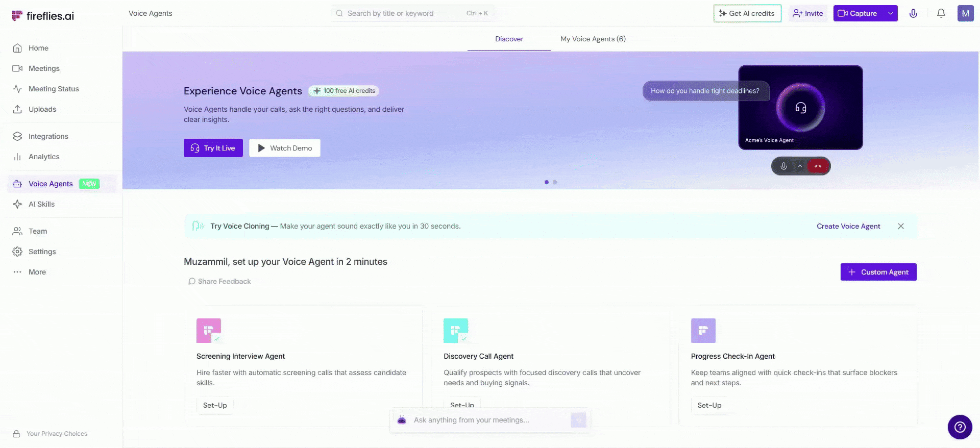
Task: Click the Get AI credits button
Action: pos(747,13)
